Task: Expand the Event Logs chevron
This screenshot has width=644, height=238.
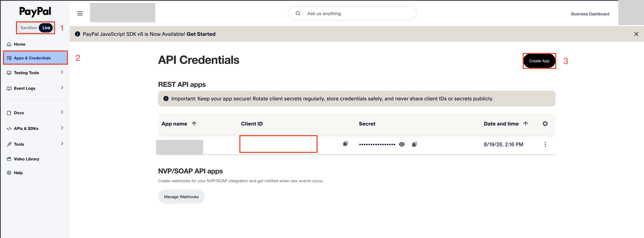Action: (x=62, y=88)
